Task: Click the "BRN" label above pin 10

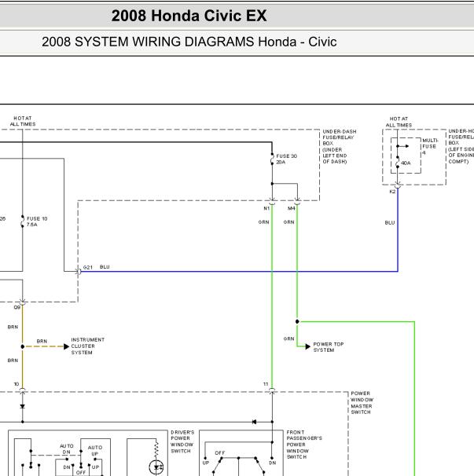Action: click(13, 361)
